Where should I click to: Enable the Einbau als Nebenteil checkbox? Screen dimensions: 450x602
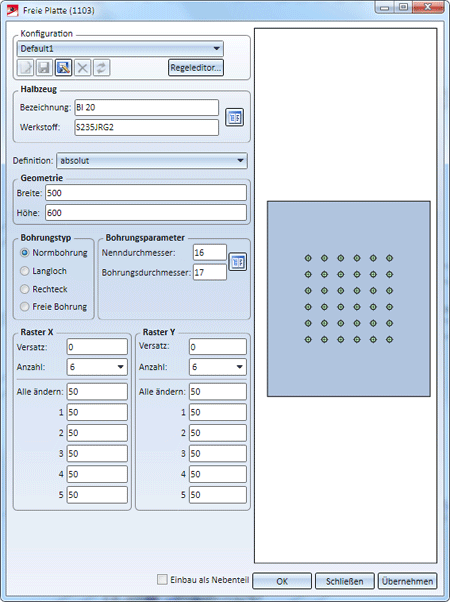tap(162, 579)
